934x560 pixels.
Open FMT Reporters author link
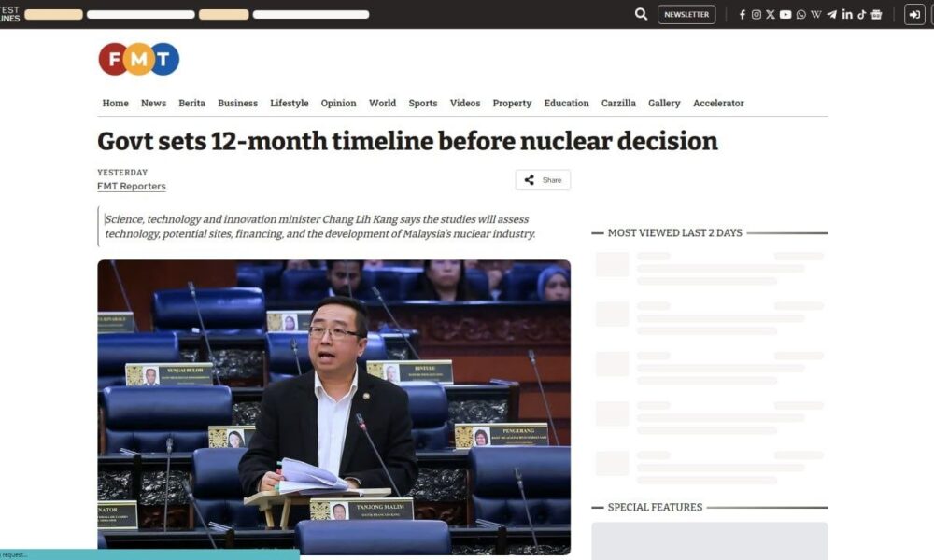[132, 186]
